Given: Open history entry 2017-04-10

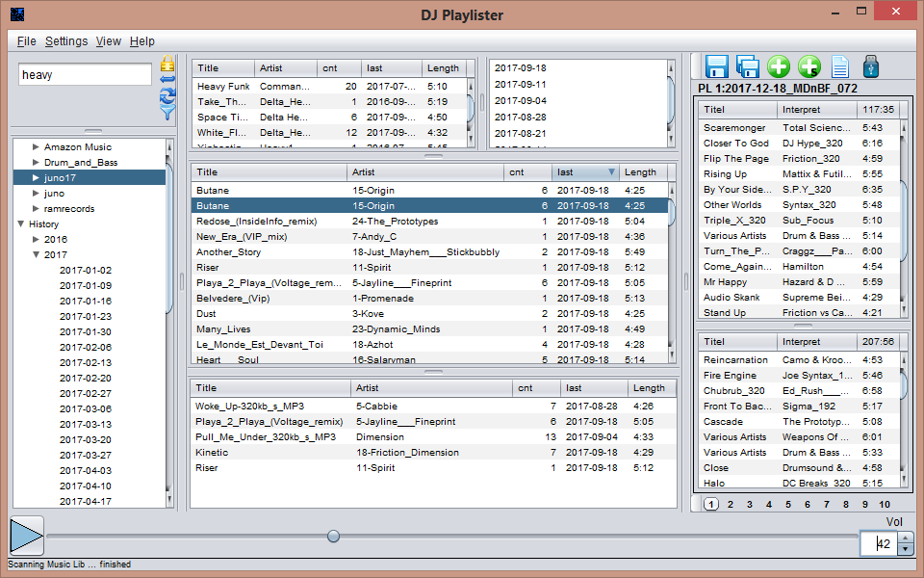Looking at the screenshot, I should [x=86, y=486].
